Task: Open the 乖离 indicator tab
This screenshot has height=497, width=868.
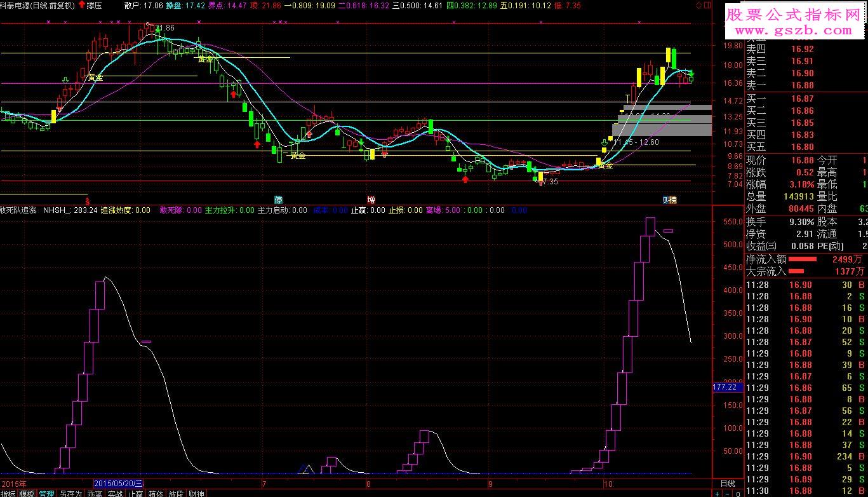Action: coord(95,493)
